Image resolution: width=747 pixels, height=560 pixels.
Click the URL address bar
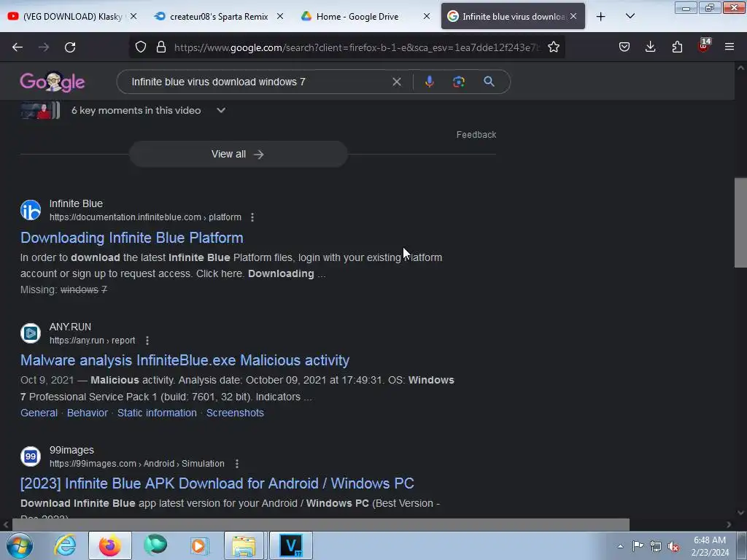(357, 47)
